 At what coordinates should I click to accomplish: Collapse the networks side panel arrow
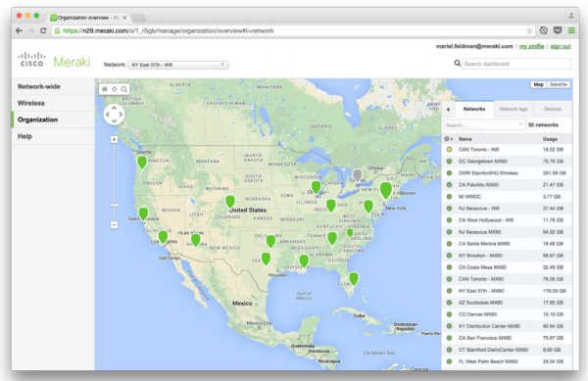point(448,110)
